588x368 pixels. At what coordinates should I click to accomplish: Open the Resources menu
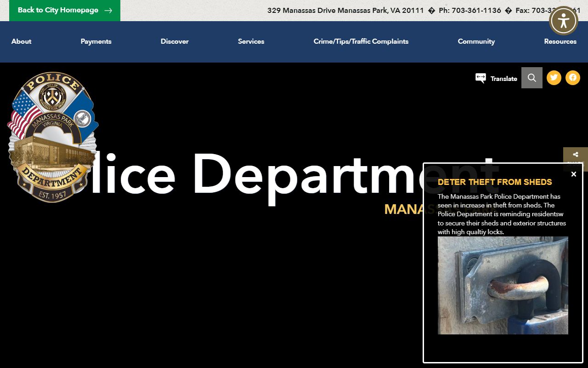click(560, 41)
